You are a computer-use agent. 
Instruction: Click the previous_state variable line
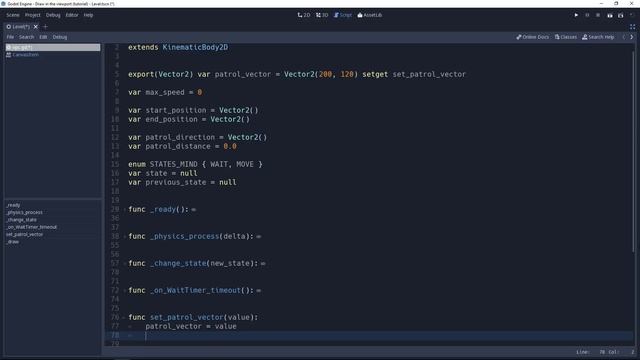coord(182,182)
